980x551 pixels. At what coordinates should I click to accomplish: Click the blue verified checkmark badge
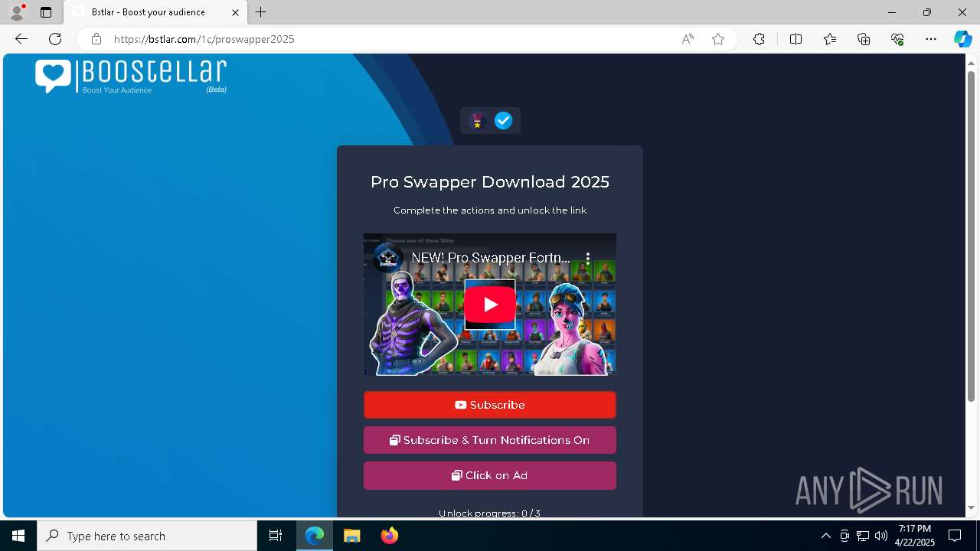pyautogui.click(x=503, y=121)
